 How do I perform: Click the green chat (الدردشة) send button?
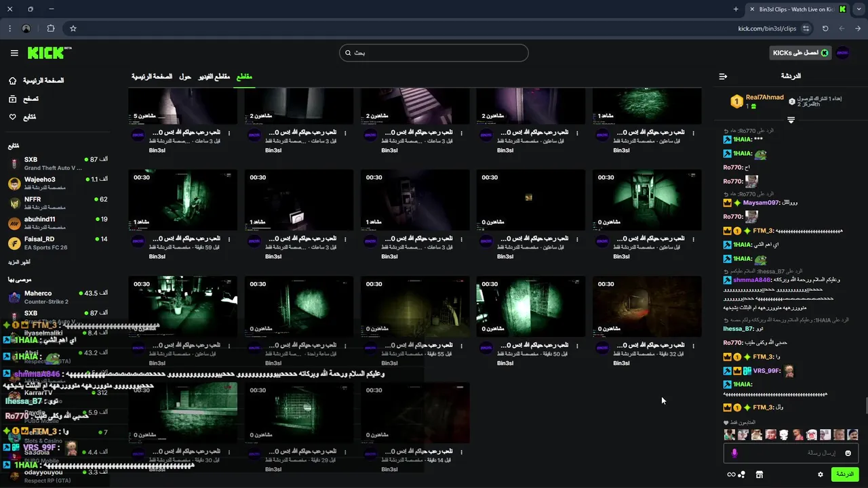tap(845, 474)
